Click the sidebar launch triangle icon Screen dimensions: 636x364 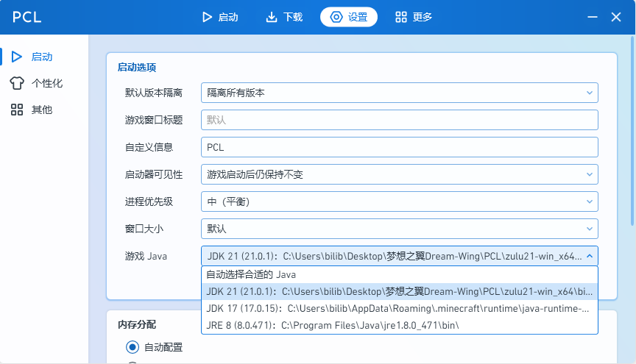click(17, 57)
